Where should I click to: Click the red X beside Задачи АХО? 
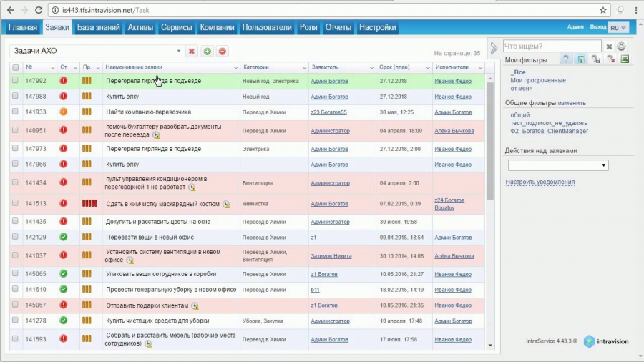coord(191,52)
